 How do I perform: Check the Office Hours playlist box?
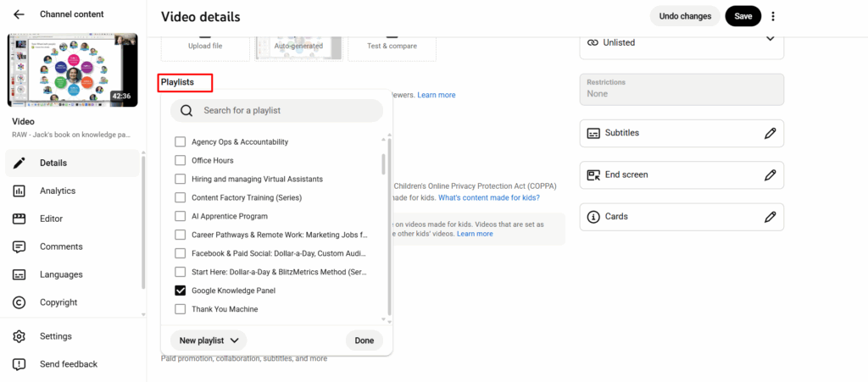(x=181, y=160)
